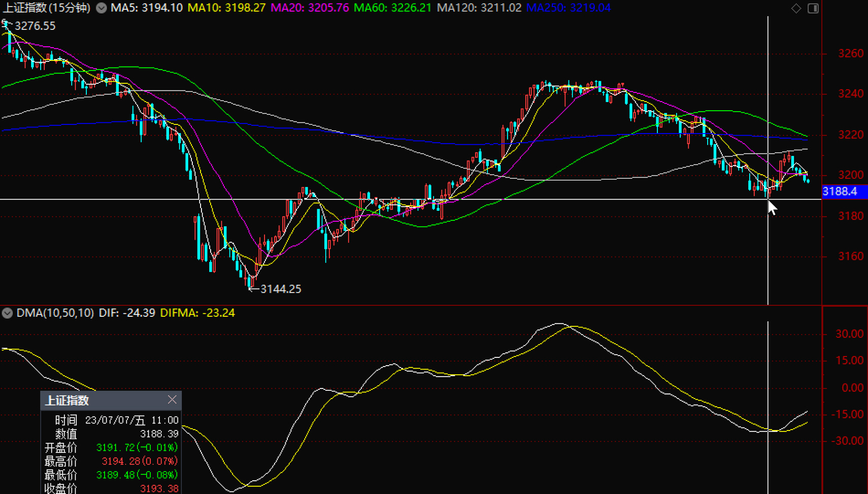868x494 pixels.
Task: Select the MA10 moving average label
Action: click(226, 8)
